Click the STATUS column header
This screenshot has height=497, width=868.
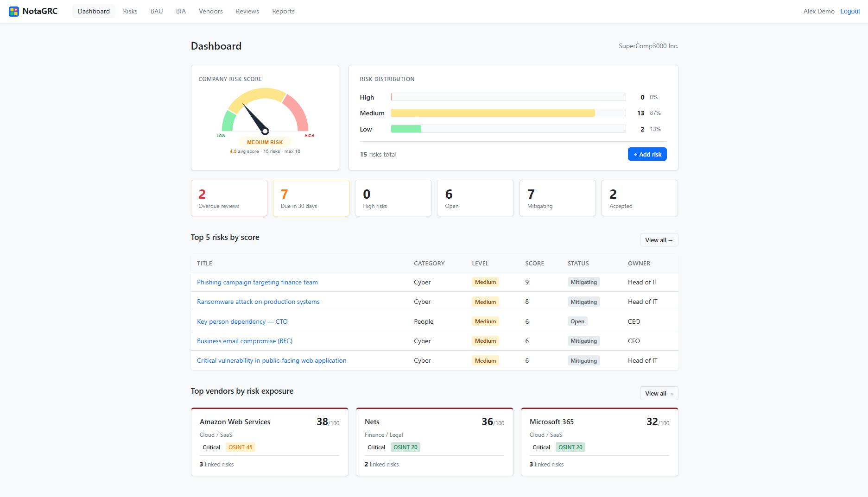pos(578,263)
